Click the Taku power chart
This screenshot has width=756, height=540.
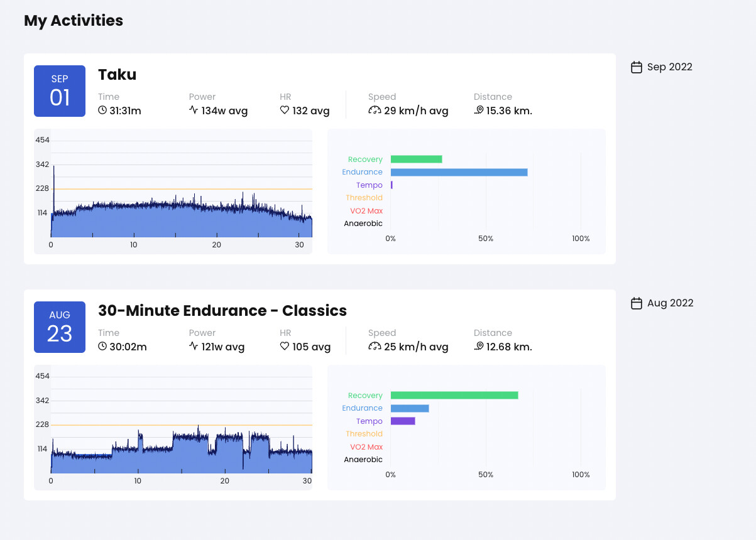[173, 192]
